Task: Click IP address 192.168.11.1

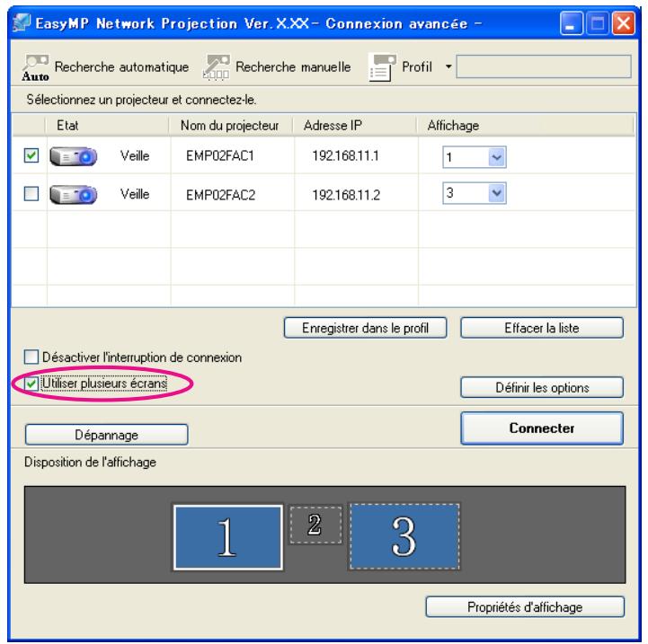Action: point(345,155)
